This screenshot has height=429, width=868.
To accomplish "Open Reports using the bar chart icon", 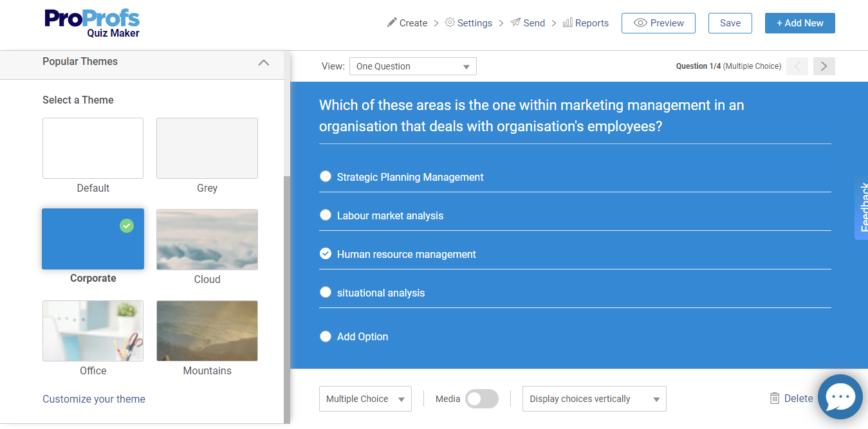I will 569,23.
